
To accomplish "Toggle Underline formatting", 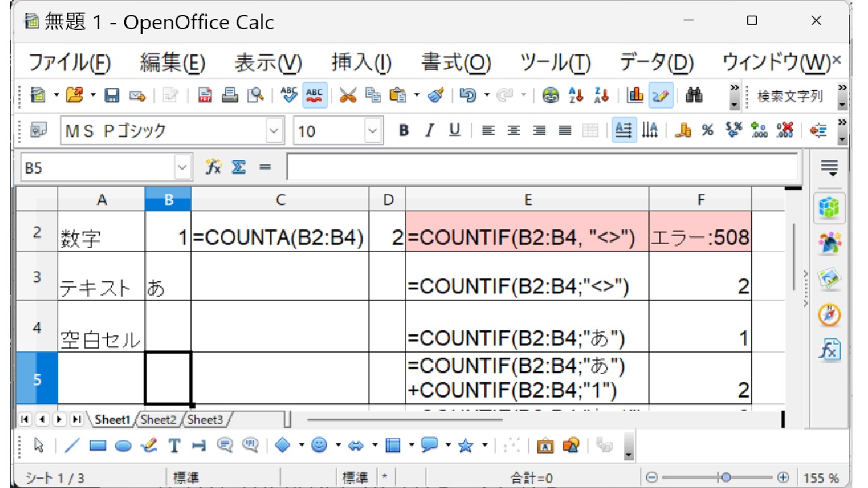I will 454,130.
